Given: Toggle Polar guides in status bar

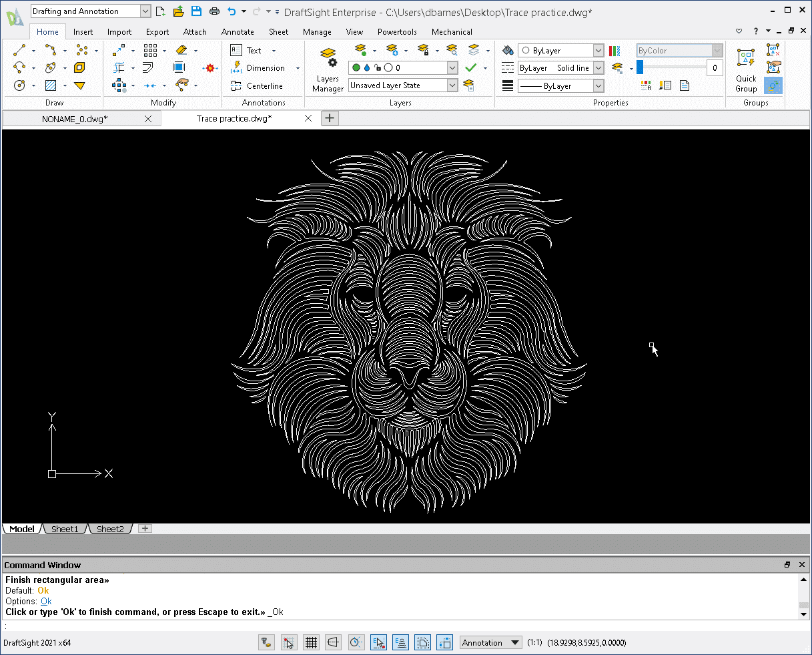Looking at the screenshot, I should pyautogui.click(x=356, y=643).
